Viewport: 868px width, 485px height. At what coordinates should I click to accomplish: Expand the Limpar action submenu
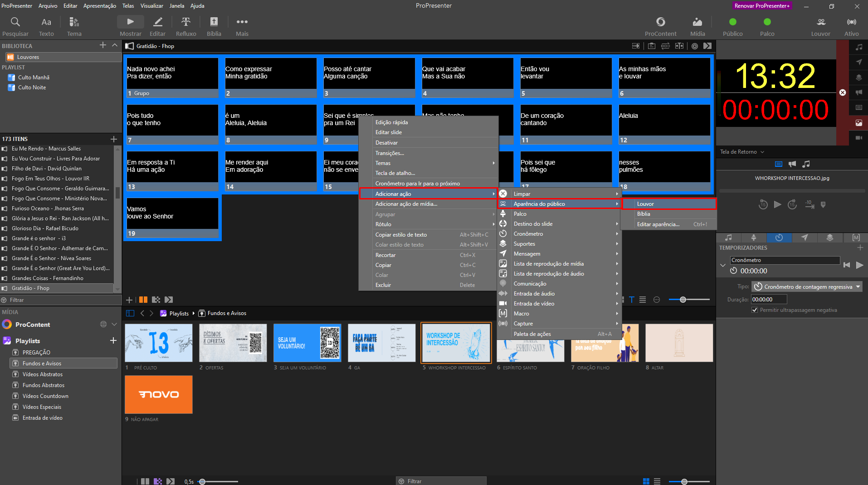click(559, 194)
